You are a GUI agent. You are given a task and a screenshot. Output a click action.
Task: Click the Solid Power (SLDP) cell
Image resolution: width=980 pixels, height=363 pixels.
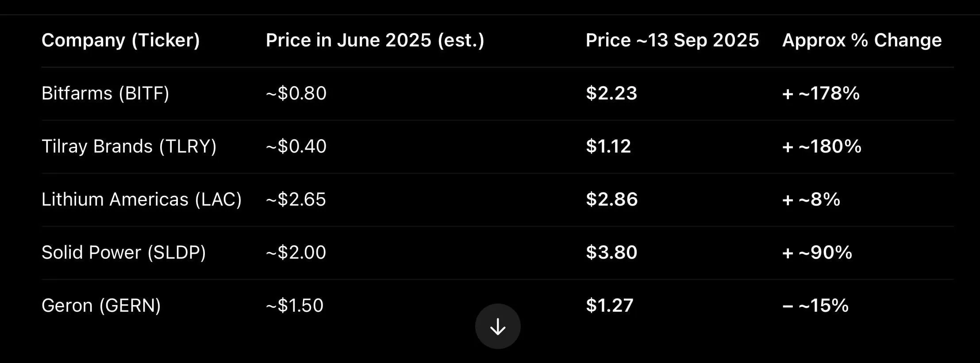pos(124,252)
